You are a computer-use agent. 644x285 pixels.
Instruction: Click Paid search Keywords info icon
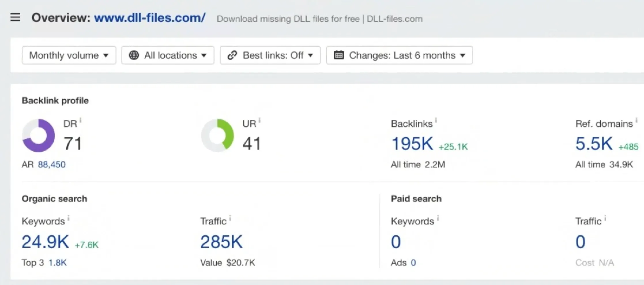click(438, 218)
